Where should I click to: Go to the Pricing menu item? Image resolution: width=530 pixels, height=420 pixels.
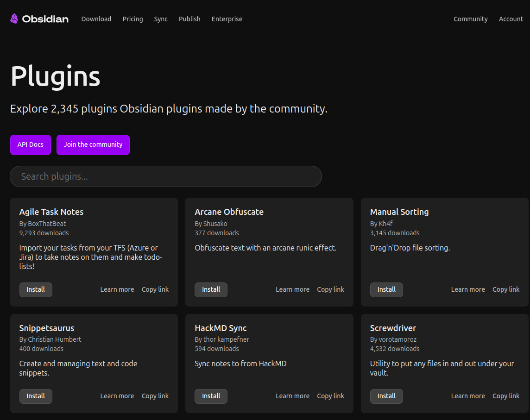pyautogui.click(x=132, y=19)
